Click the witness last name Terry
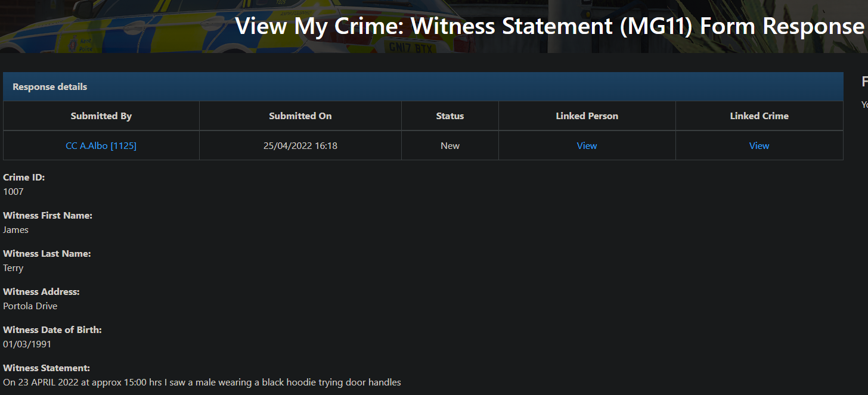Screen dimensions: 868x395 (x=13, y=268)
